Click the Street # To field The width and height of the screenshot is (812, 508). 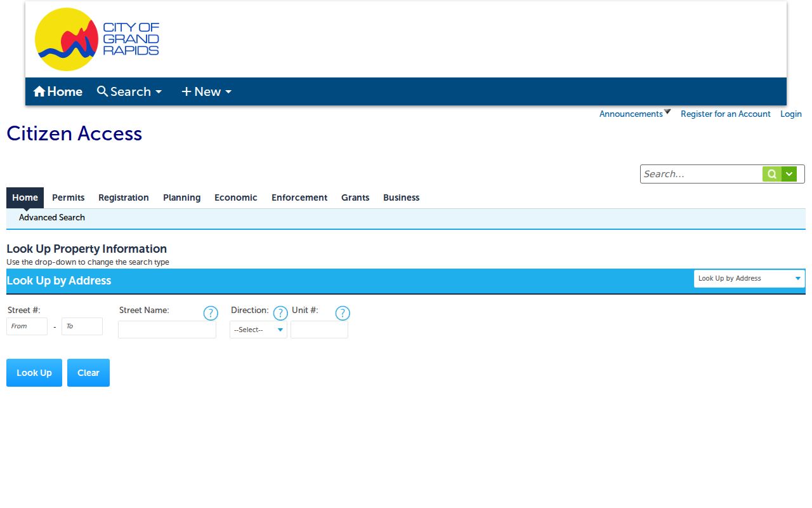(x=82, y=326)
